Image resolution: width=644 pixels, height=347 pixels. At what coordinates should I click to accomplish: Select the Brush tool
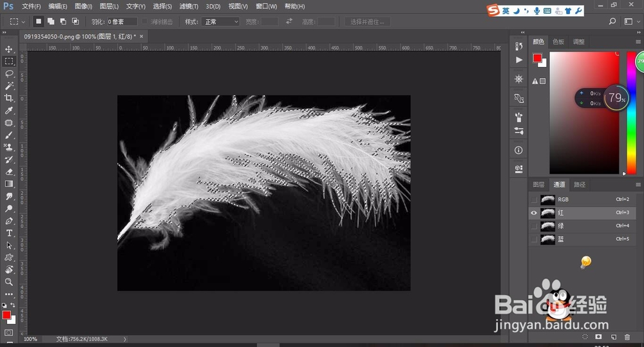[x=8, y=135]
